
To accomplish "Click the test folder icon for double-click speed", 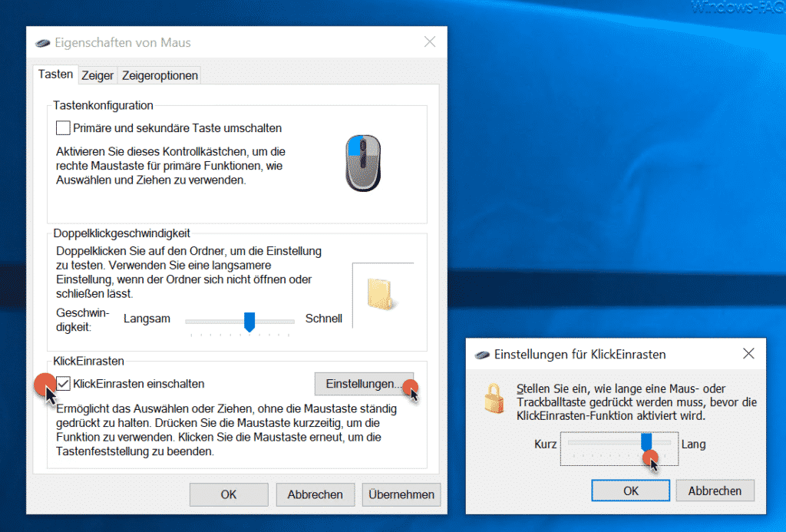I will [x=381, y=294].
